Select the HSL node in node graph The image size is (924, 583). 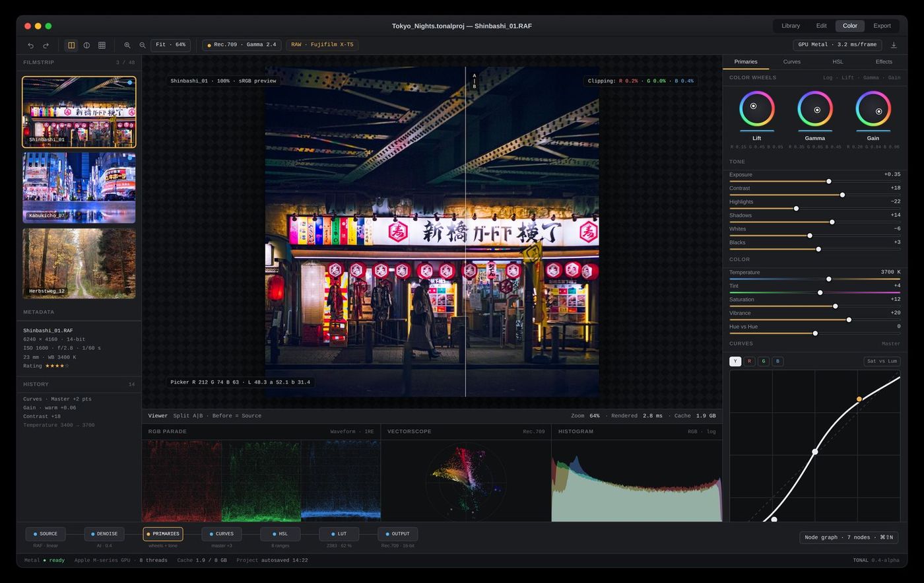(x=280, y=534)
